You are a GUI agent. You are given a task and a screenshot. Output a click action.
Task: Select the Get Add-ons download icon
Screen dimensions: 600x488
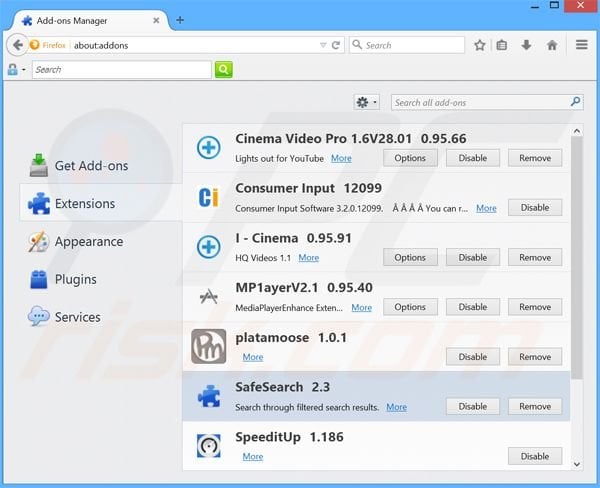(x=38, y=165)
